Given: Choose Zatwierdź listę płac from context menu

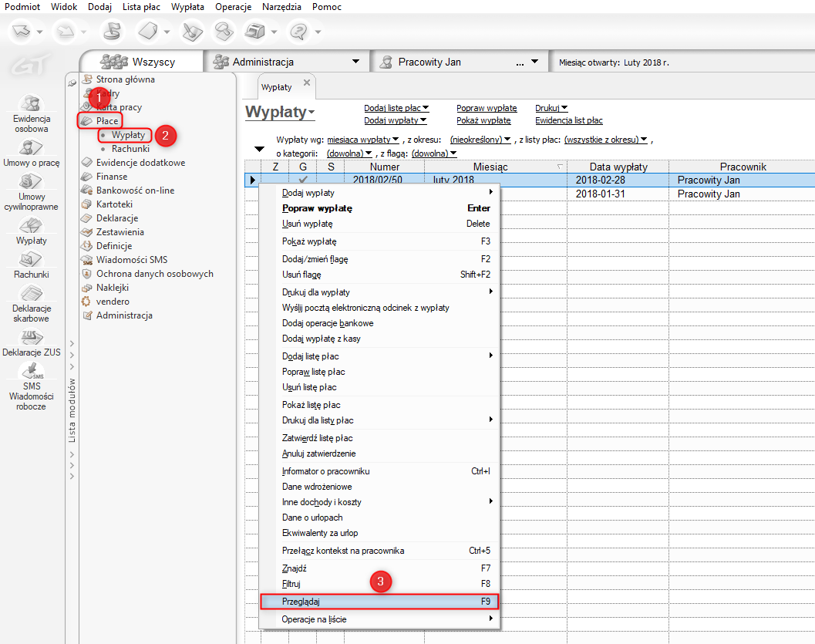Looking at the screenshot, I should [x=317, y=438].
